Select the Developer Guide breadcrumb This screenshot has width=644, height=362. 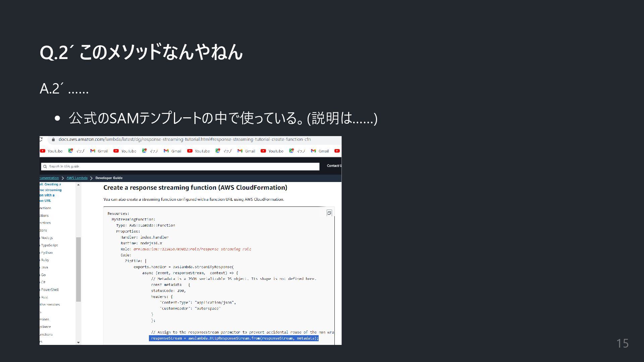click(x=109, y=178)
